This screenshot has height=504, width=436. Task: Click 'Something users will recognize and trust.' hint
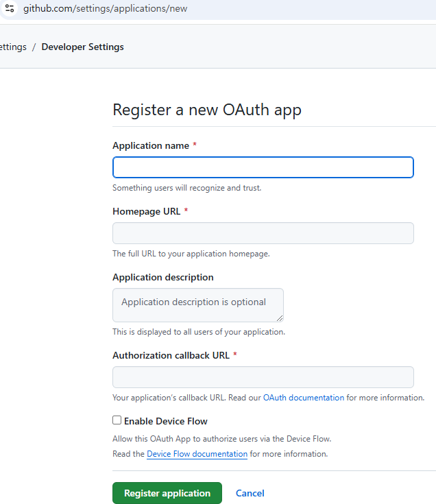tap(187, 188)
